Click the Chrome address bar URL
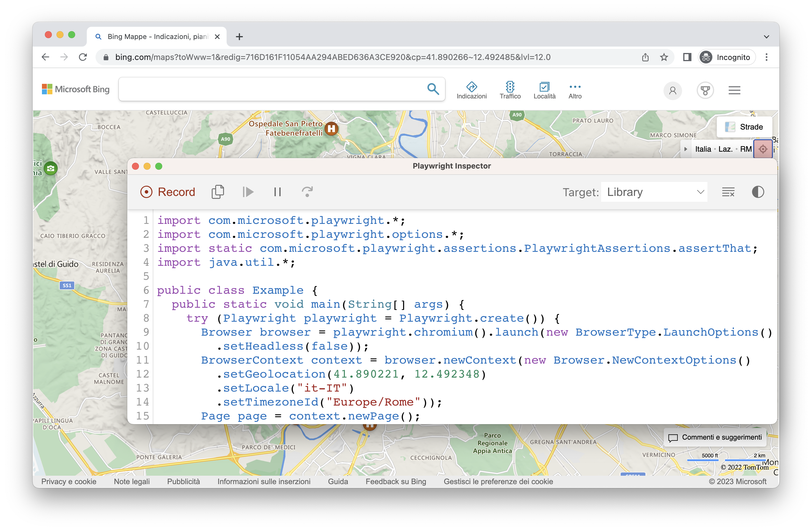Image resolution: width=812 pixels, height=531 pixels. point(333,57)
